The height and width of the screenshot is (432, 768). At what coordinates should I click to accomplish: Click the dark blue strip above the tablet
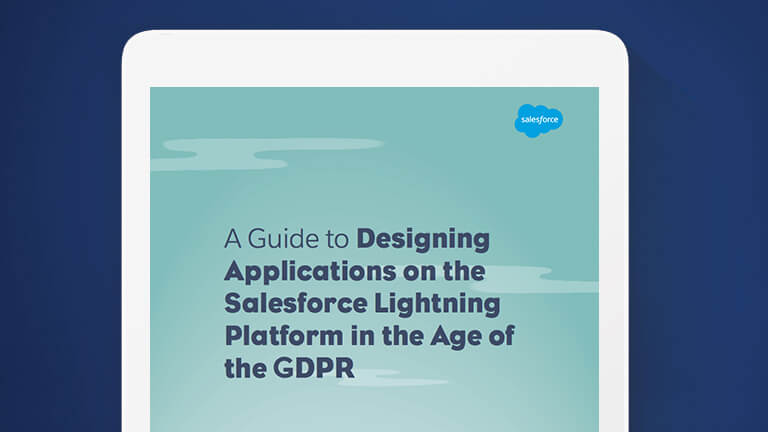[x=375, y=14]
